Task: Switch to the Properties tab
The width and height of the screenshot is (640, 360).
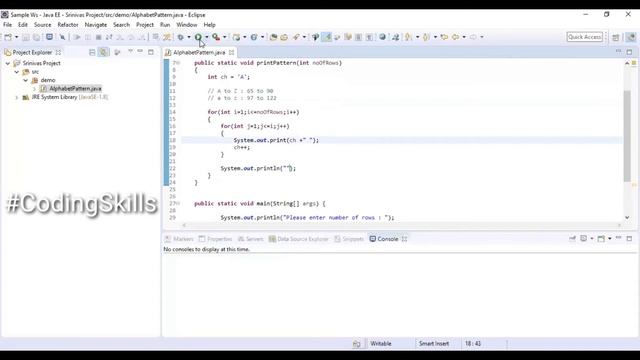Action: coord(216,239)
